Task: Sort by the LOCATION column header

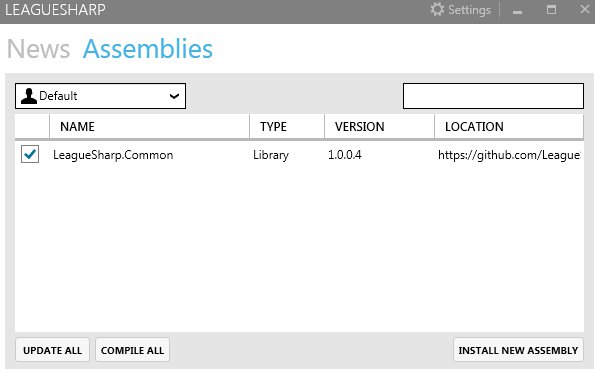Action: click(509, 126)
